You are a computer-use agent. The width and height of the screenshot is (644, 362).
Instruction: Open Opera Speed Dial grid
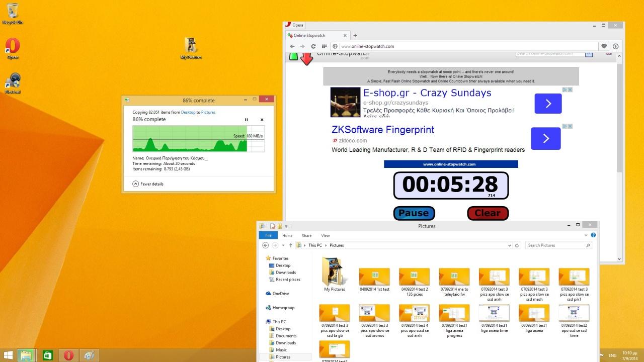click(x=324, y=46)
